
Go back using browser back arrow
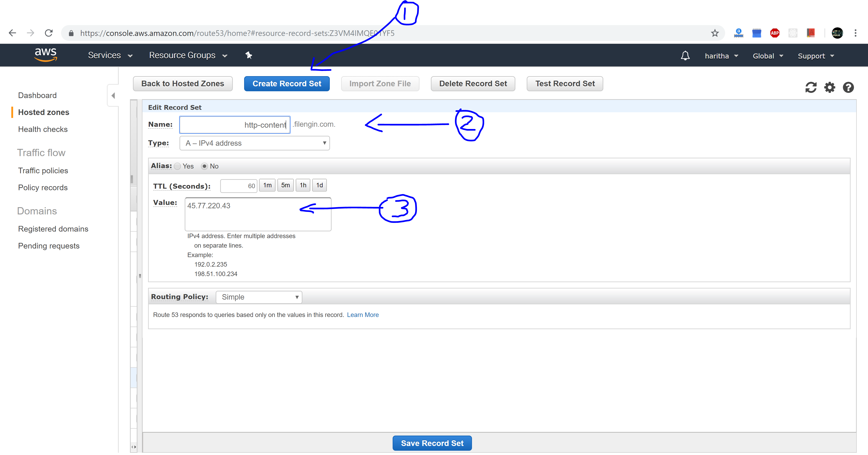(12, 33)
